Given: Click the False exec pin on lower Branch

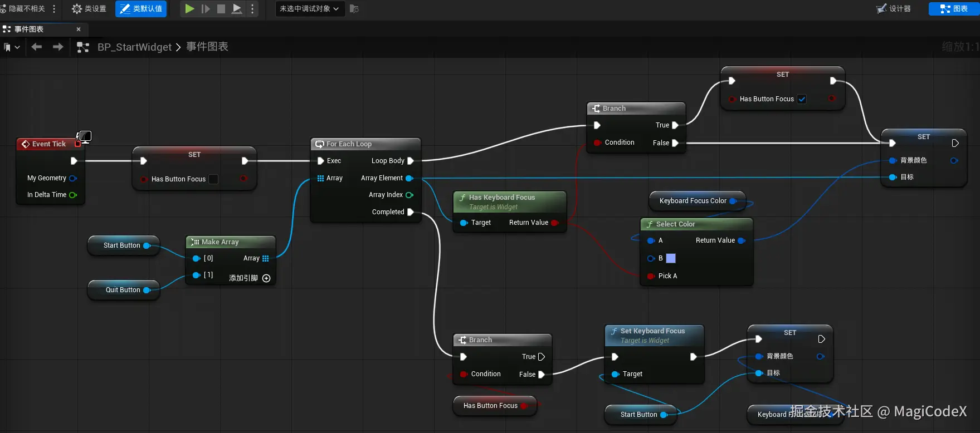Looking at the screenshot, I should [x=542, y=375].
